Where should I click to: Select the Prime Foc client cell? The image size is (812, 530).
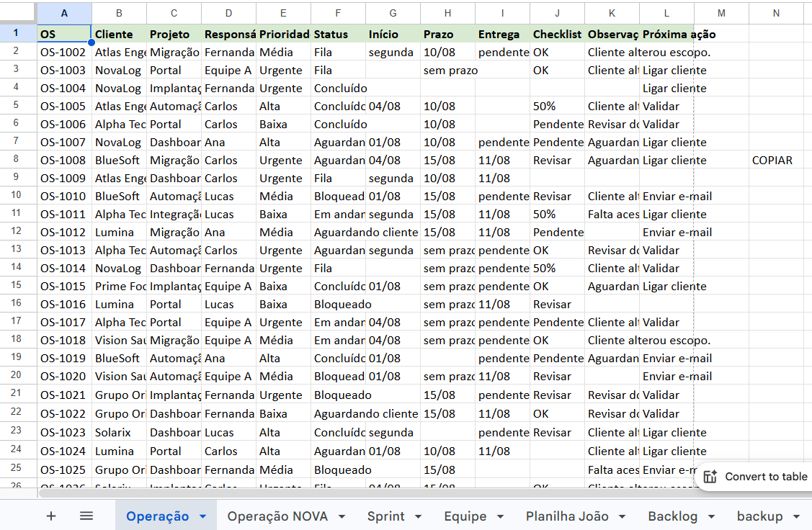[119, 286]
